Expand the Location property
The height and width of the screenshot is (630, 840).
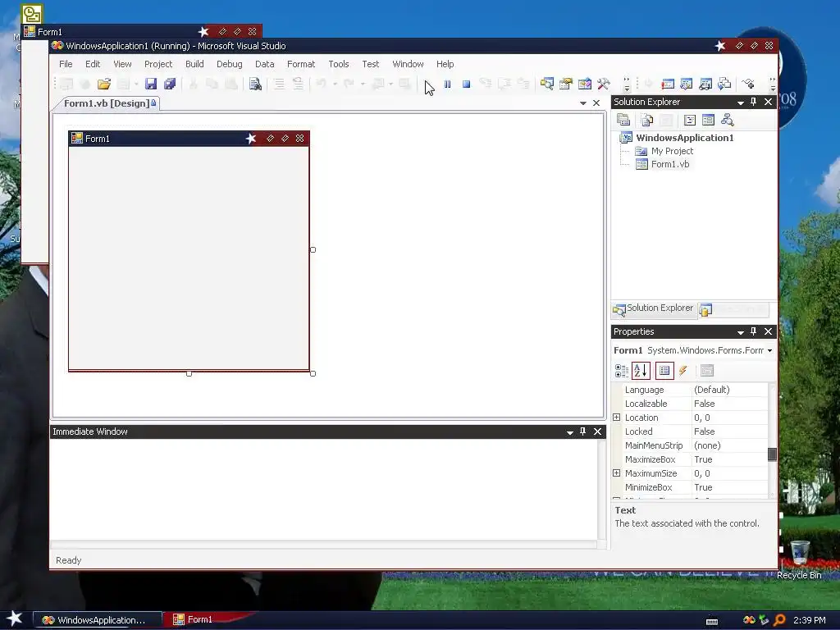617,418
